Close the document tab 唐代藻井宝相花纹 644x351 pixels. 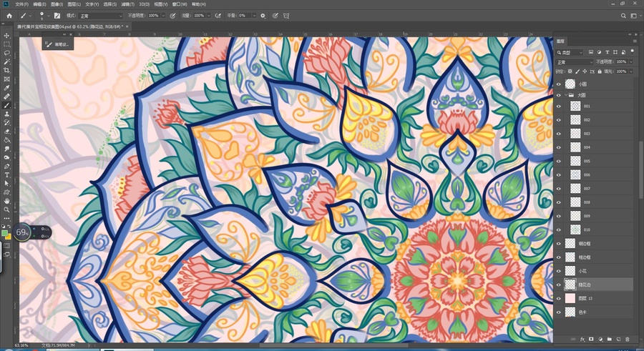coord(127,26)
